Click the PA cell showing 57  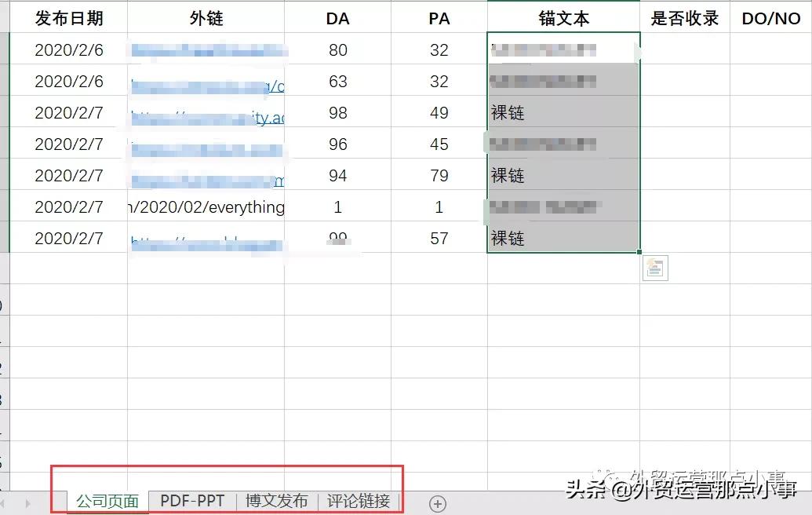pos(439,239)
